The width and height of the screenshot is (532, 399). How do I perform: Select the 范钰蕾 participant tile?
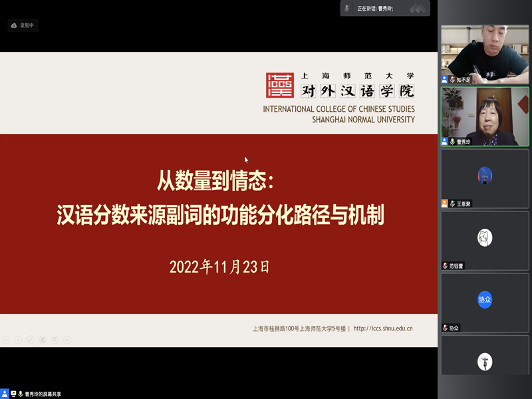tap(485, 239)
